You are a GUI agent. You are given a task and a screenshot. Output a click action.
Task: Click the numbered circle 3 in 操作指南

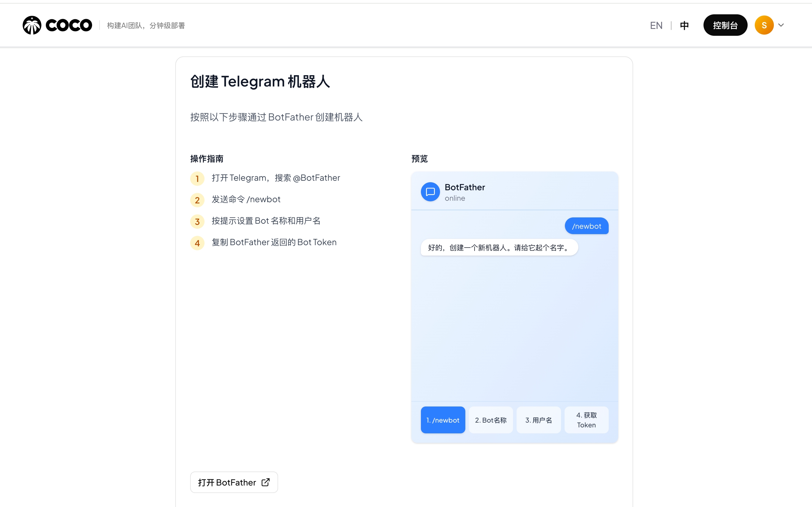[x=197, y=221]
